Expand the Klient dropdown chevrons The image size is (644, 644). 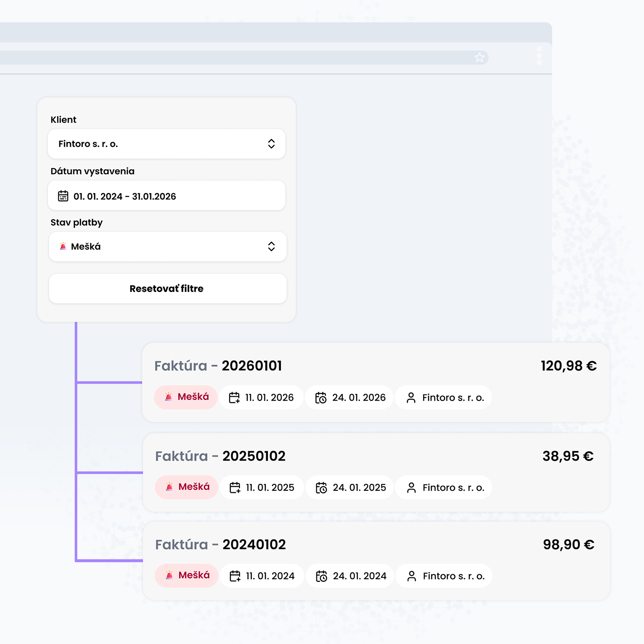(271, 144)
